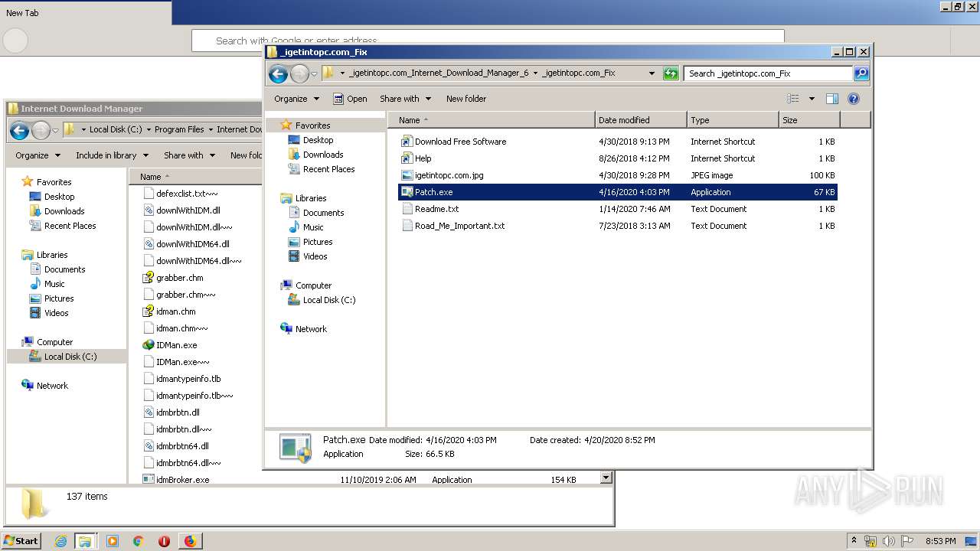Image resolution: width=980 pixels, height=551 pixels.
Task: Open the Organize menu in the Fix window
Action: click(x=296, y=99)
